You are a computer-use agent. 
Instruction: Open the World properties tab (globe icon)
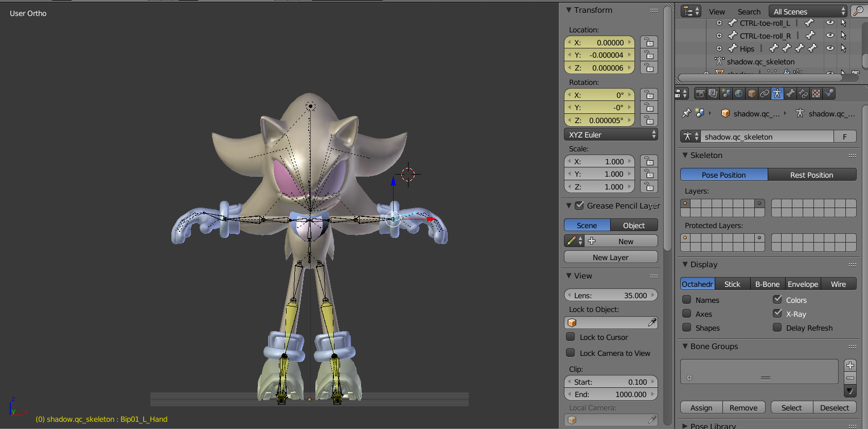(x=739, y=94)
